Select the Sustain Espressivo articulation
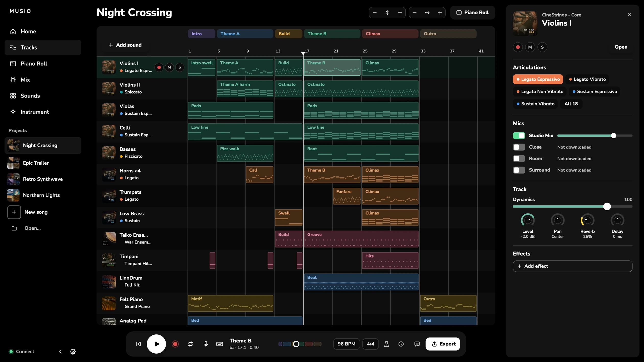 point(594,91)
